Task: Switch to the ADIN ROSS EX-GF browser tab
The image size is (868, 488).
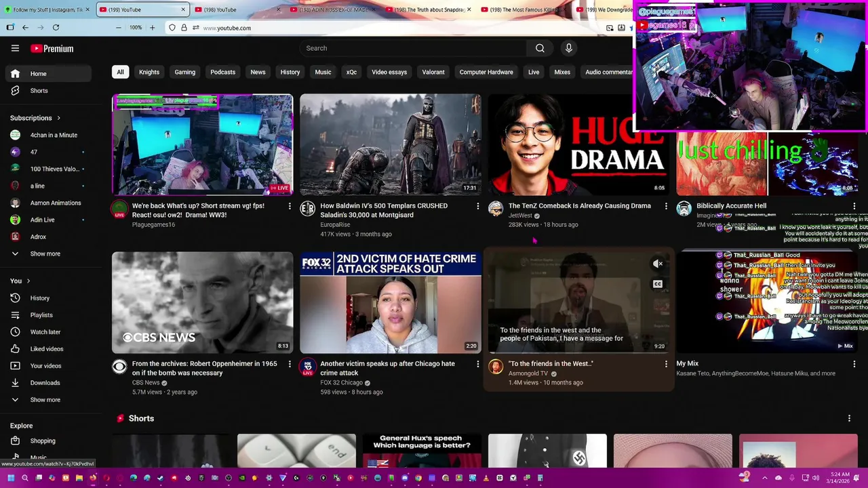Action: (331, 9)
